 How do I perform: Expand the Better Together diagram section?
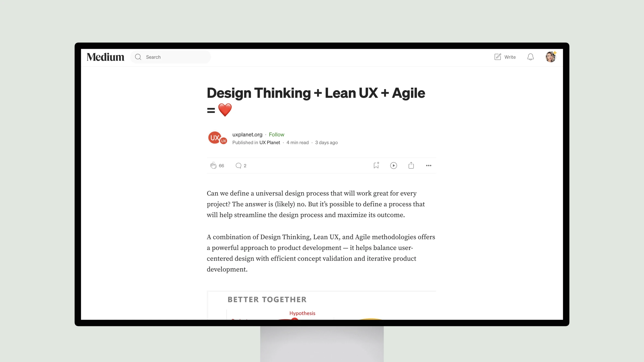[x=321, y=305]
